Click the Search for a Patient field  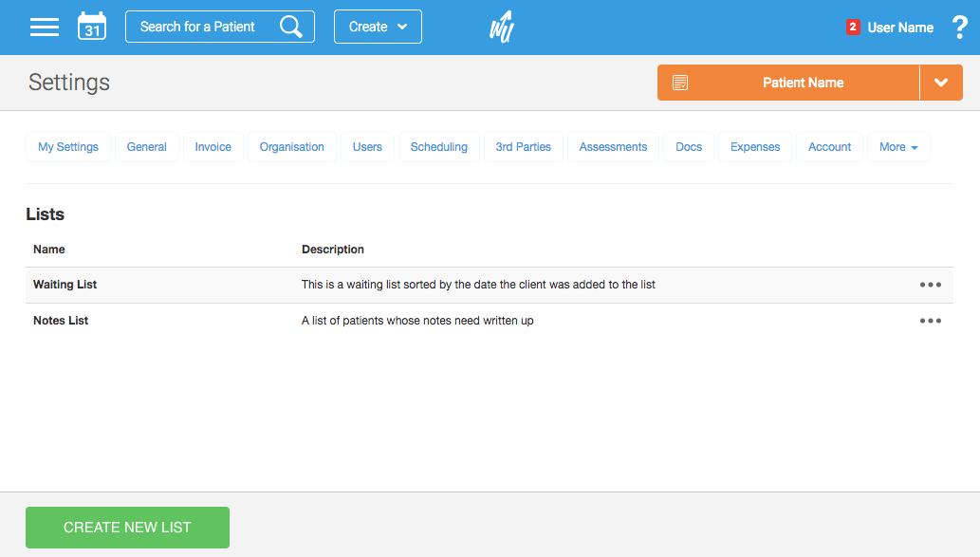[199, 27]
